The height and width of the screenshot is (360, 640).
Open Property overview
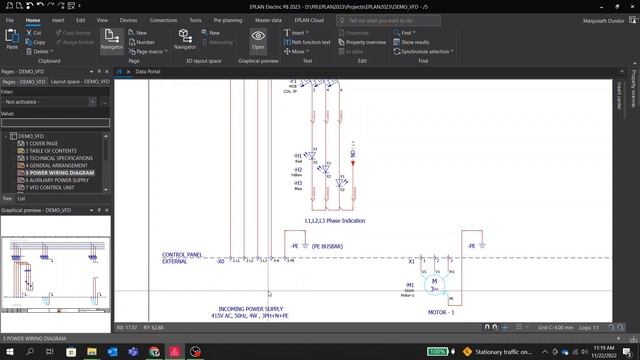(x=362, y=42)
